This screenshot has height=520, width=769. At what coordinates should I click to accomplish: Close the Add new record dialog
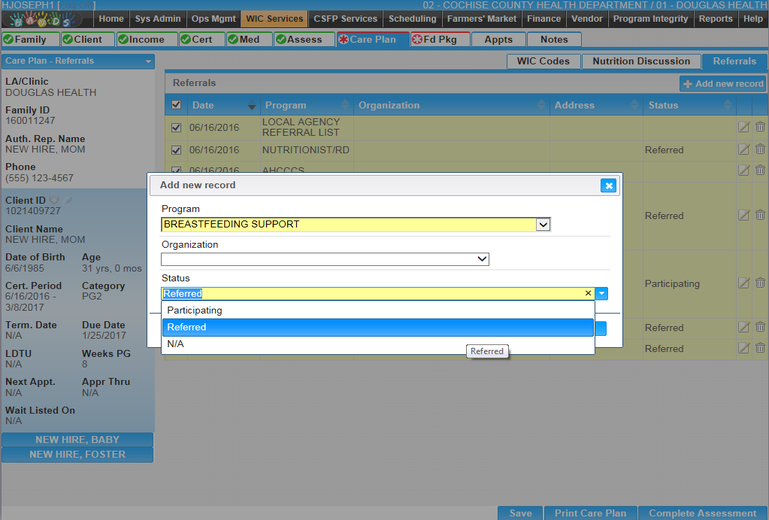(x=608, y=185)
